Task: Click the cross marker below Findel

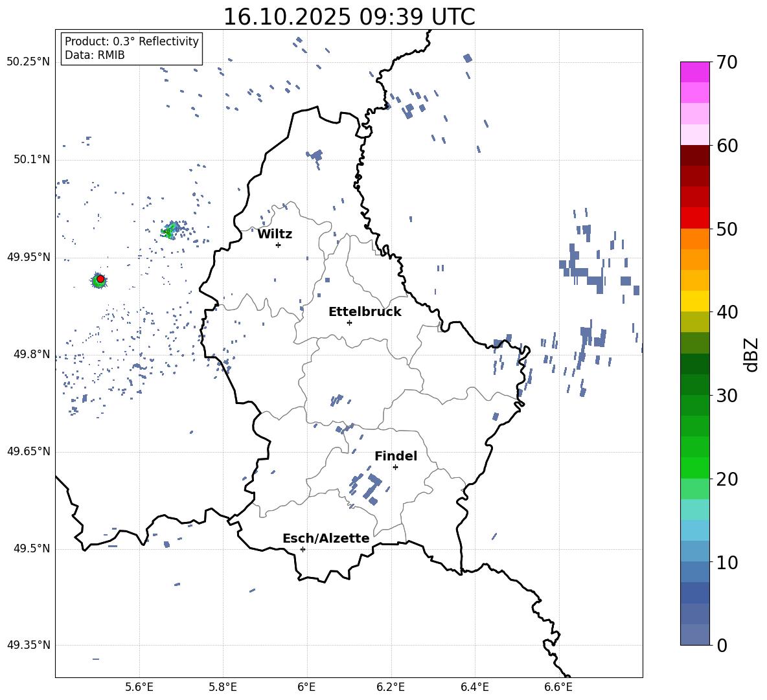Action: pyautogui.click(x=395, y=468)
